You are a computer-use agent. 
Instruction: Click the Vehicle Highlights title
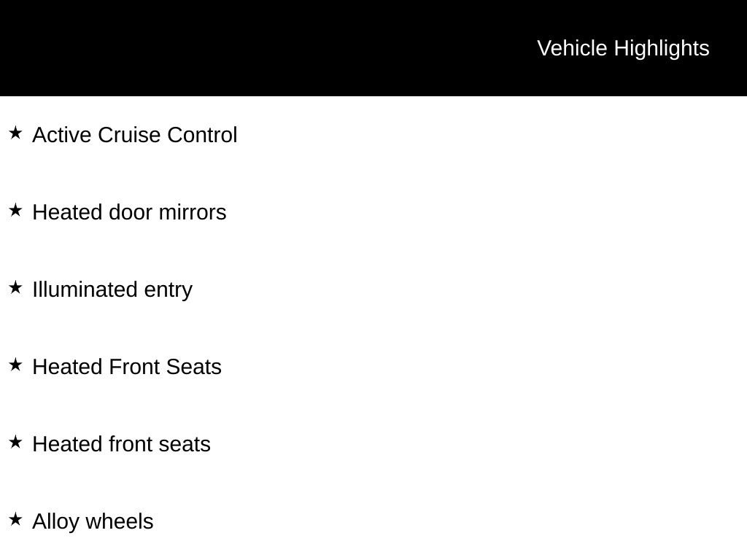[623, 48]
